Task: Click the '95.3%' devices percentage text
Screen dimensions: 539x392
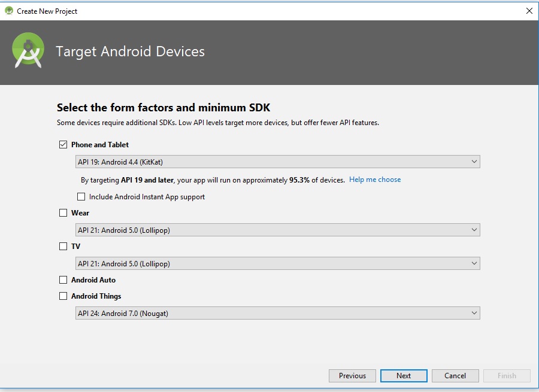Action: (x=299, y=180)
